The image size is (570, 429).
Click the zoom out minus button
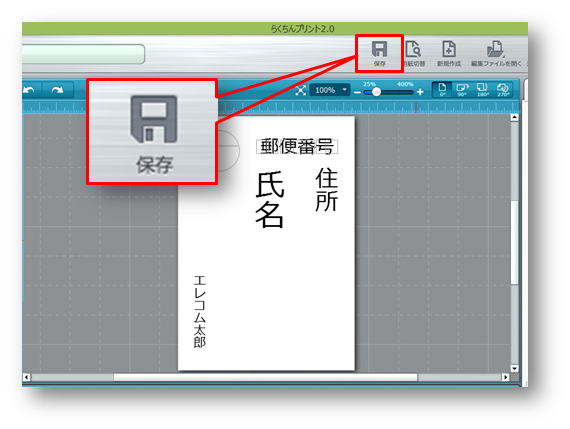coord(357,92)
